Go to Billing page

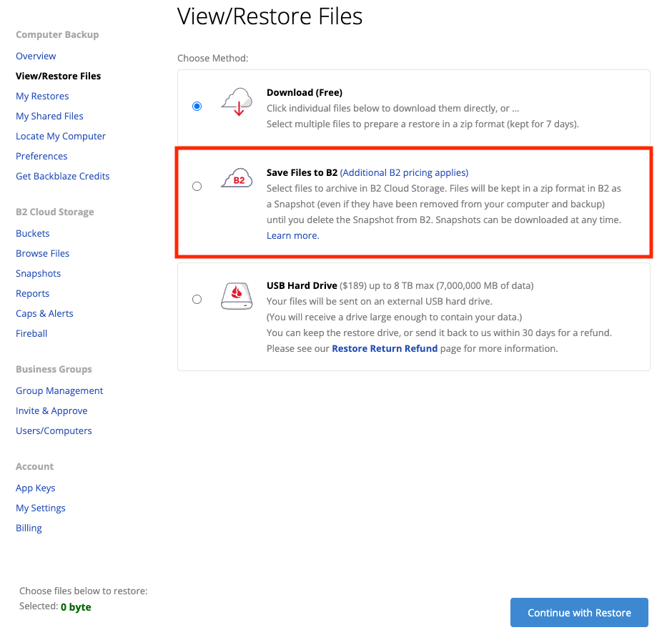pyautogui.click(x=29, y=528)
